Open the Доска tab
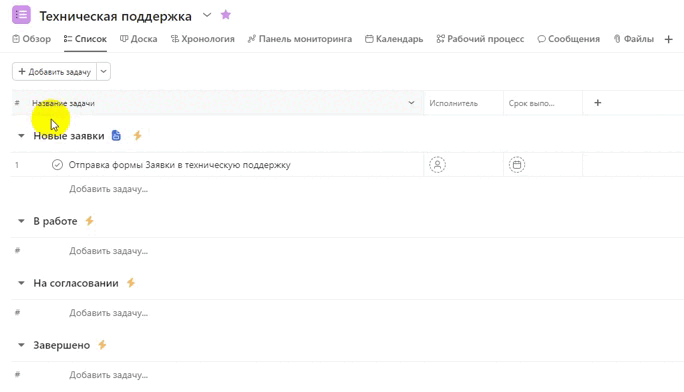Image resolution: width=684 pixels, height=392 pixels. click(x=138, y=39)
